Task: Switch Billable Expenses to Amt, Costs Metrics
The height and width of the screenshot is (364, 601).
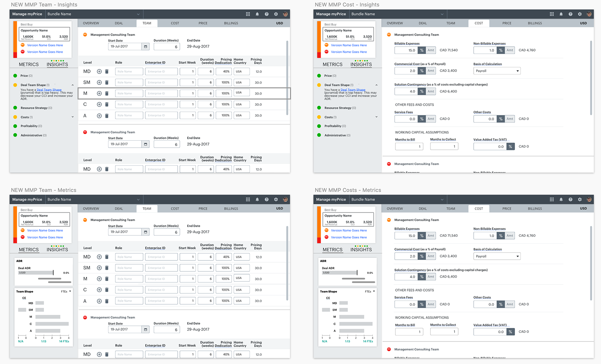Action: tap(431, 236)
